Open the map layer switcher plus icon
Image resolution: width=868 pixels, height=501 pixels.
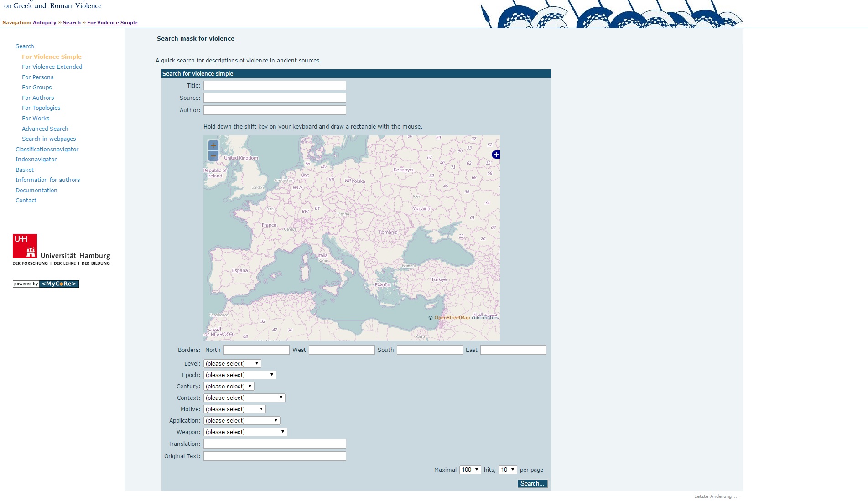[x=496, y=155]
